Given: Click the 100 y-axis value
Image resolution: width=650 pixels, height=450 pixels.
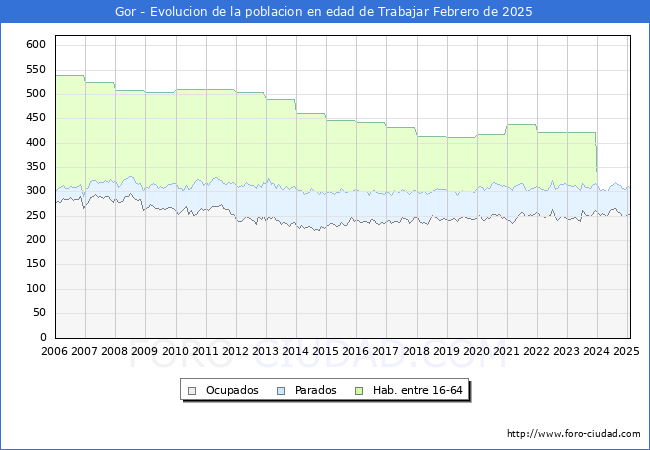Looking at the screenshot, I should click(36, 288).
